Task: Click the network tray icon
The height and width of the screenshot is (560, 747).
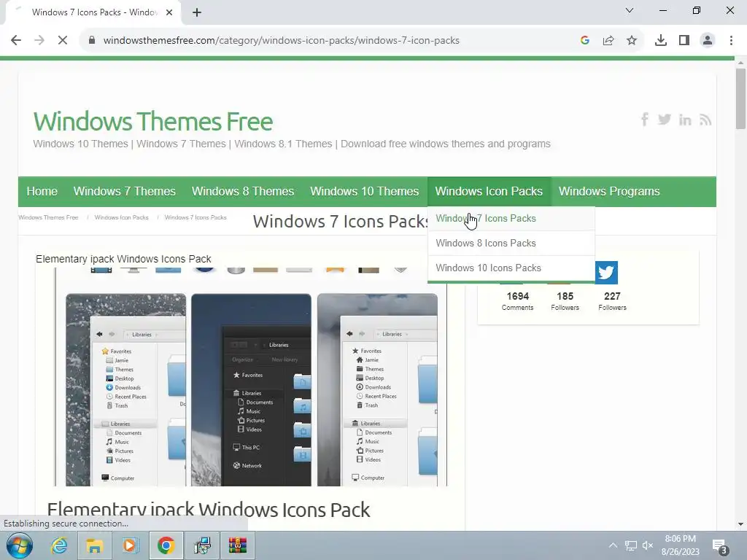Action: (x=631, y=545)
